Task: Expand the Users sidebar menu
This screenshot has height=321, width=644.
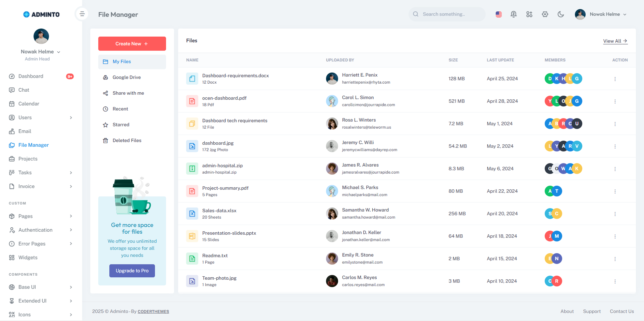Action: (x=25, y=117)
